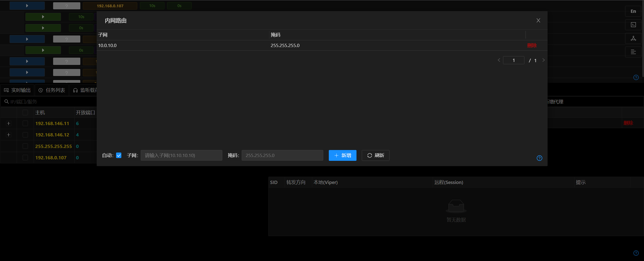
Task: Open the terminal console icon
Action: coord(633,25)
